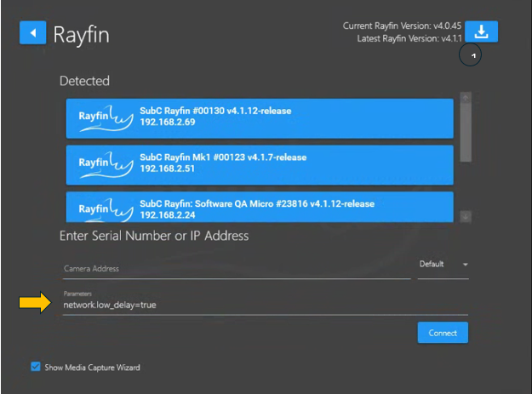Viewport: 532px width, 394px height.
Task: Open the Default dropdown
Action: (443, 264)
